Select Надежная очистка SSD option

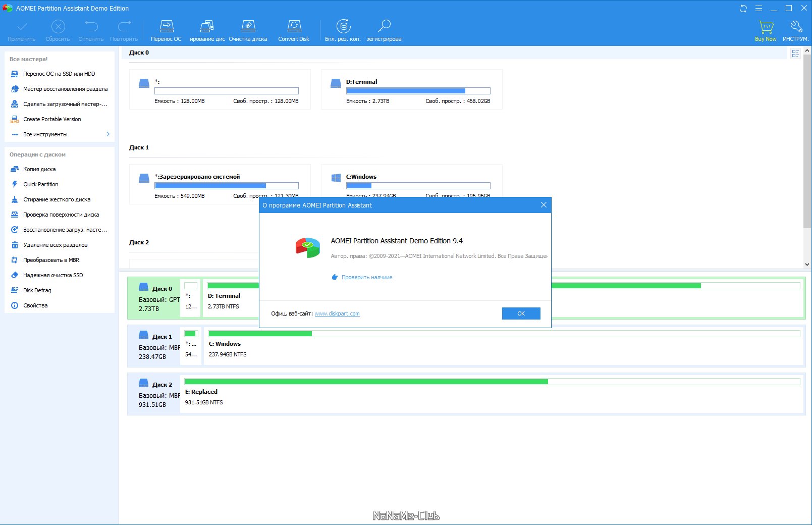tap(52, 275)
